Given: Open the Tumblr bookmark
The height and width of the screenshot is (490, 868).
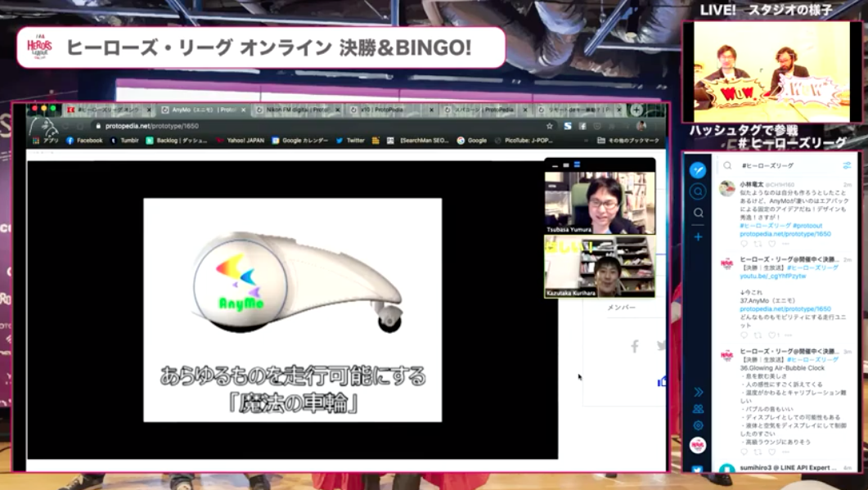Looking at the screenshot, I should coord(124,141).
